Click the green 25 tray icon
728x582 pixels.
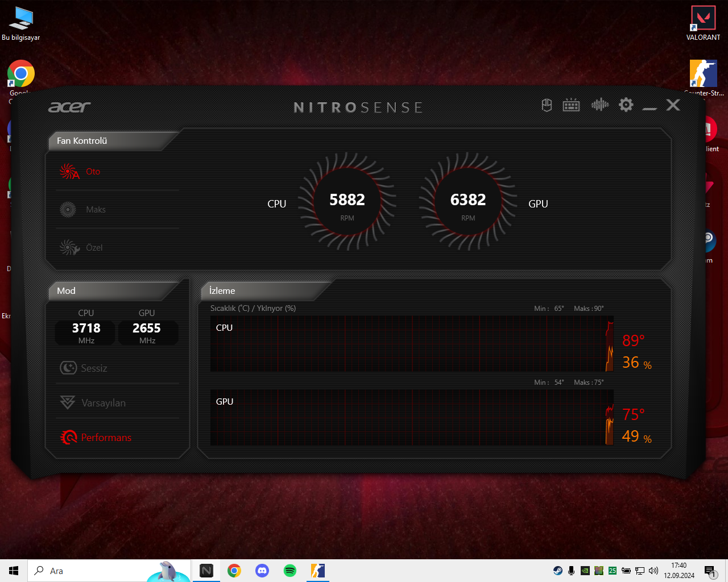coord(613,571)
